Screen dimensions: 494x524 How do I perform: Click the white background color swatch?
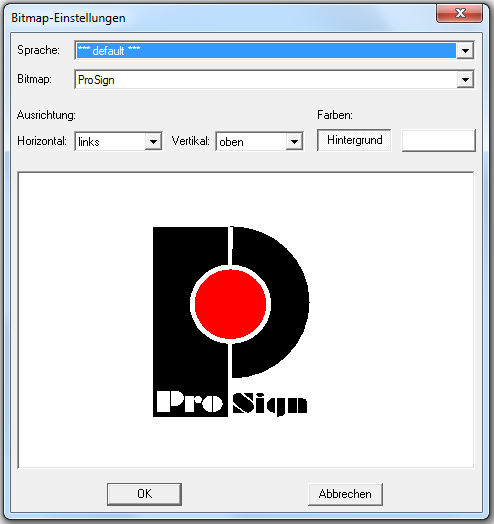click(439, 141)
